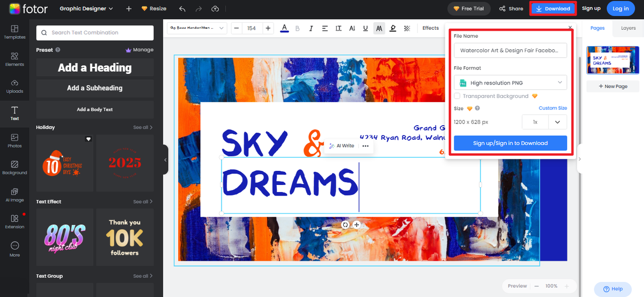The image size is (644, 297).
Task: Decrease font size with minus
Action: click(236, 28)
